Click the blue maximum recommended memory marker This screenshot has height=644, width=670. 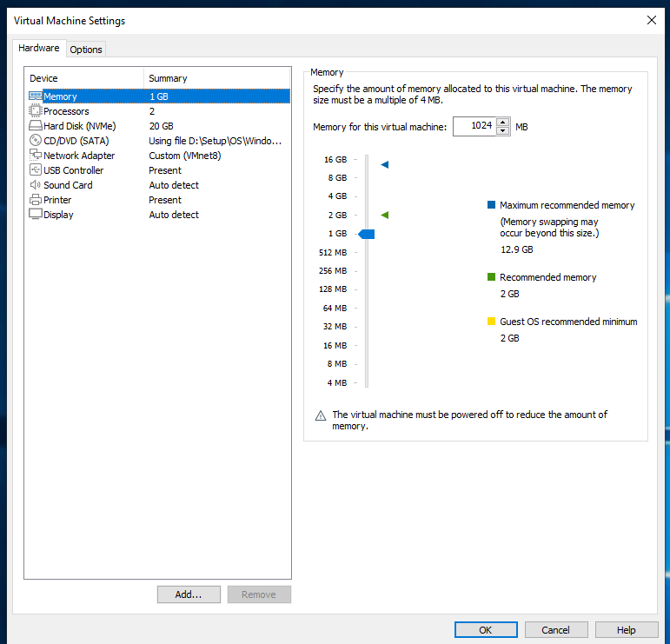pyautogui.click(x=385, y=164)
